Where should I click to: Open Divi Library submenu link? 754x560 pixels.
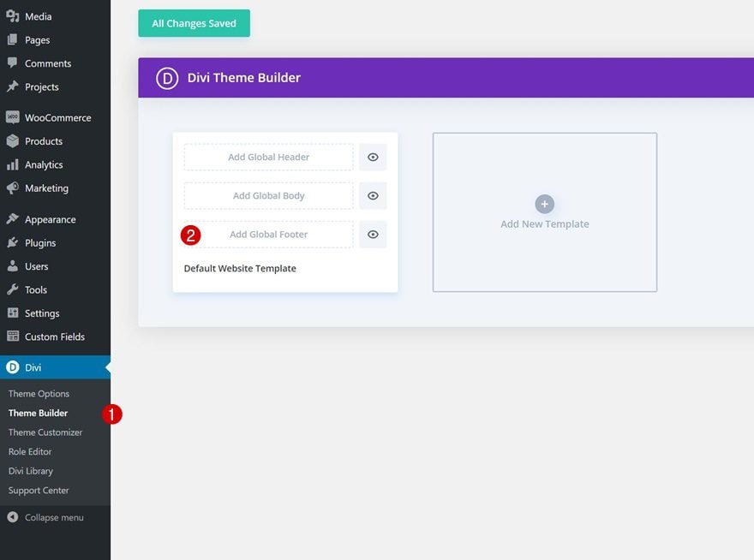coord(31,471)
